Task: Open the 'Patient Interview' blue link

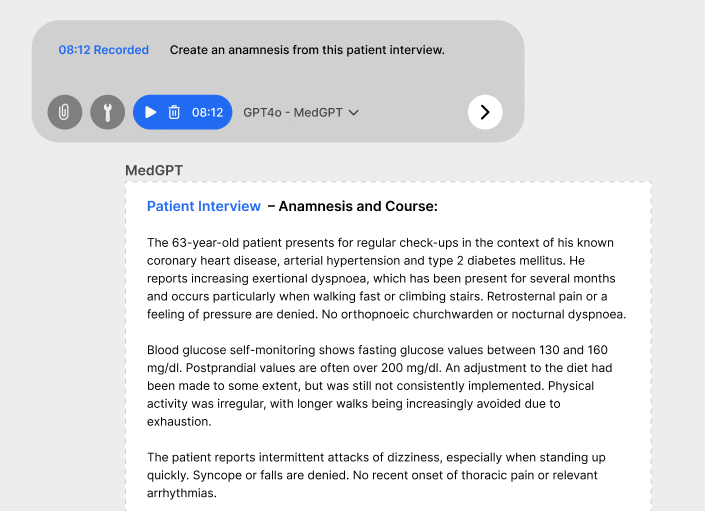Action: tap(203, 207)
